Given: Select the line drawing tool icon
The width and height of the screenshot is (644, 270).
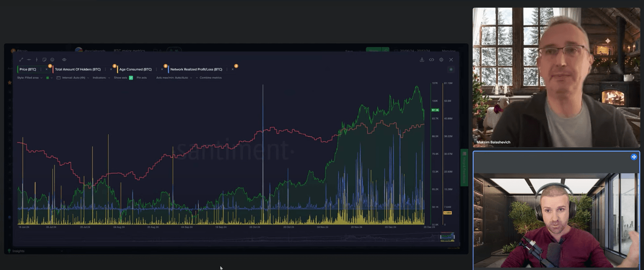Looking at the screenshot, I should point(21,60).
